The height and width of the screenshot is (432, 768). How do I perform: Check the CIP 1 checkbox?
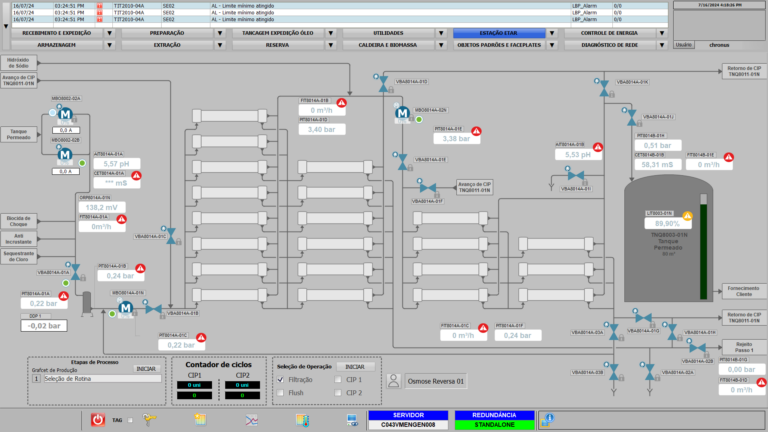coord(338,380)
